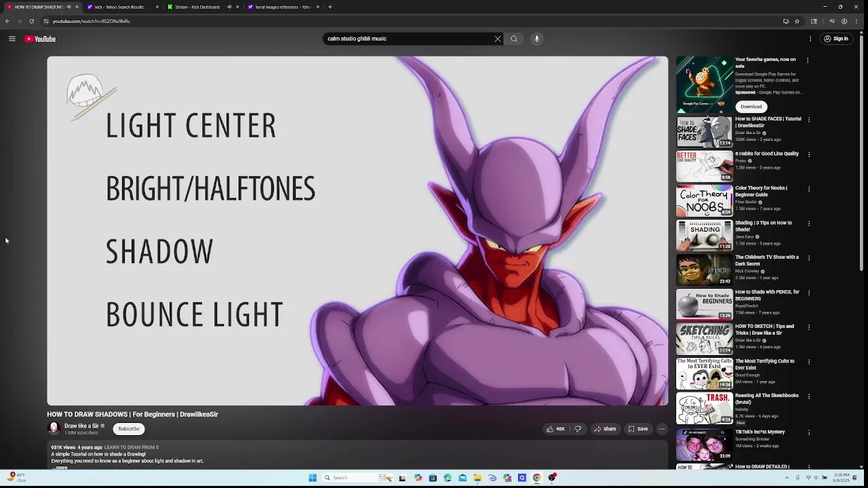Subscribe to Draw like a Sir
This screenshot has height=488, width=868.
click(129, 428)
